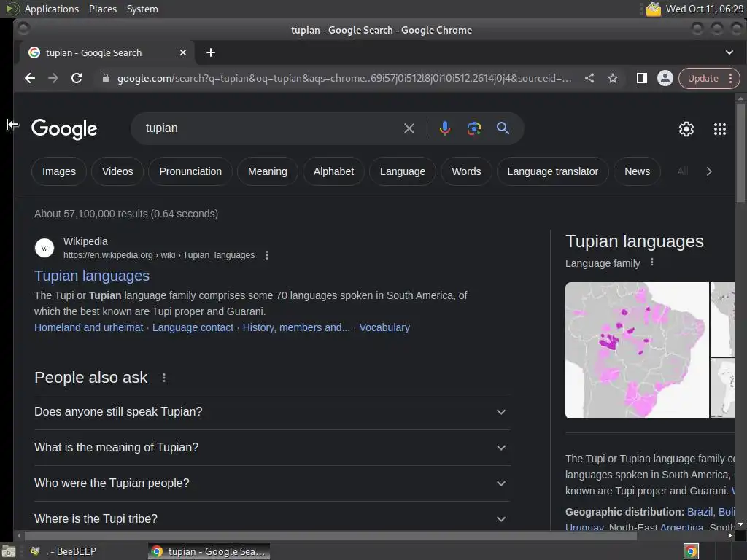This screenshot has height=560, width=747.
Task: Click the Update button in Chrome
Action: 703,79
